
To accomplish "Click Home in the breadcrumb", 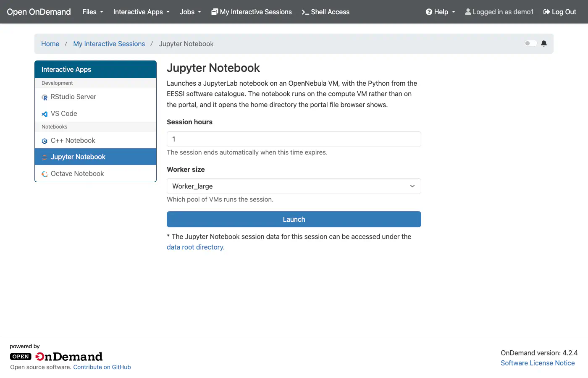I will [x=50, y=44].
